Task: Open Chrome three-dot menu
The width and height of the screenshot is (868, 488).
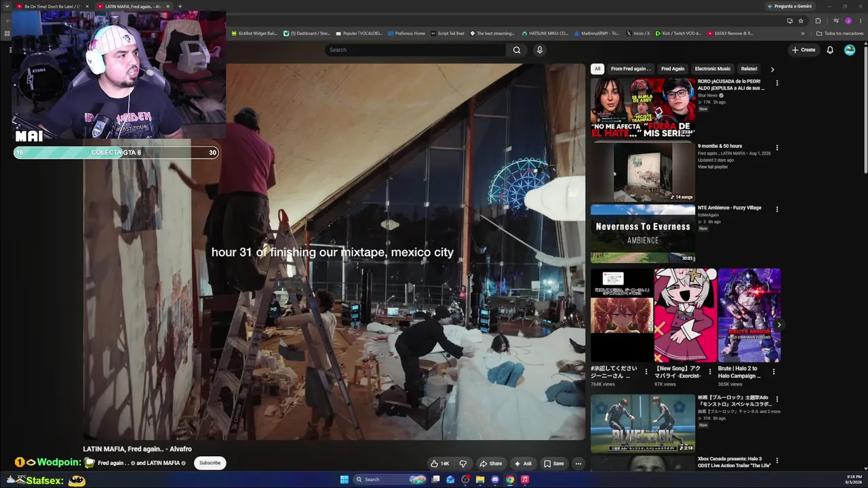Action: coord(859,20)
